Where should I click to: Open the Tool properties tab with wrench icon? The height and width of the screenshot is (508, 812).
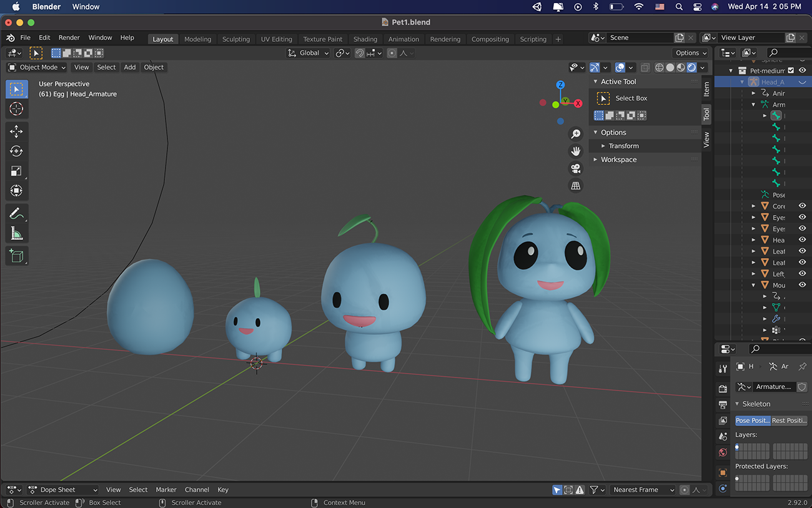pos(723,369)
